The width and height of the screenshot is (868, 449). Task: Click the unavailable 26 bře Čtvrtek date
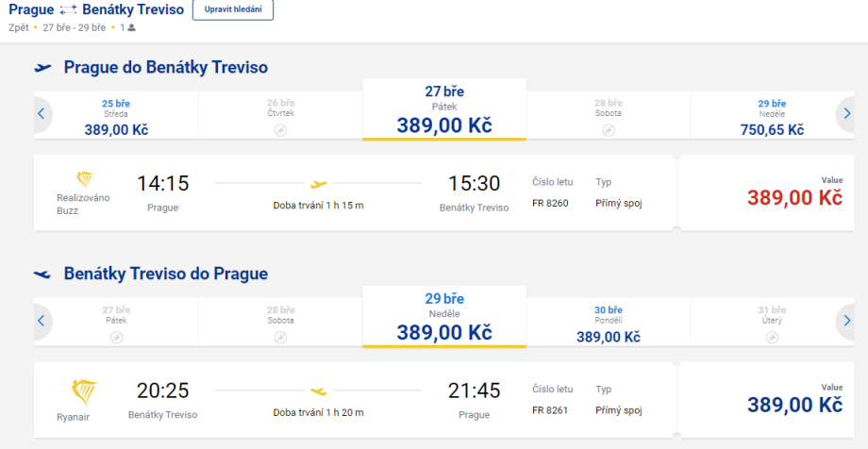click(280, 116)
